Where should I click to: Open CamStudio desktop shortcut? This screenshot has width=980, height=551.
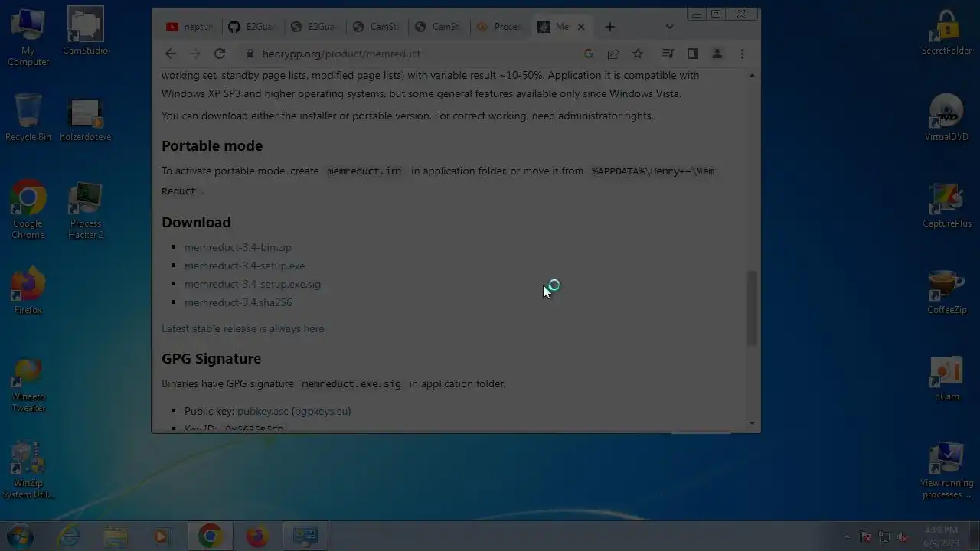coord(85,32)
